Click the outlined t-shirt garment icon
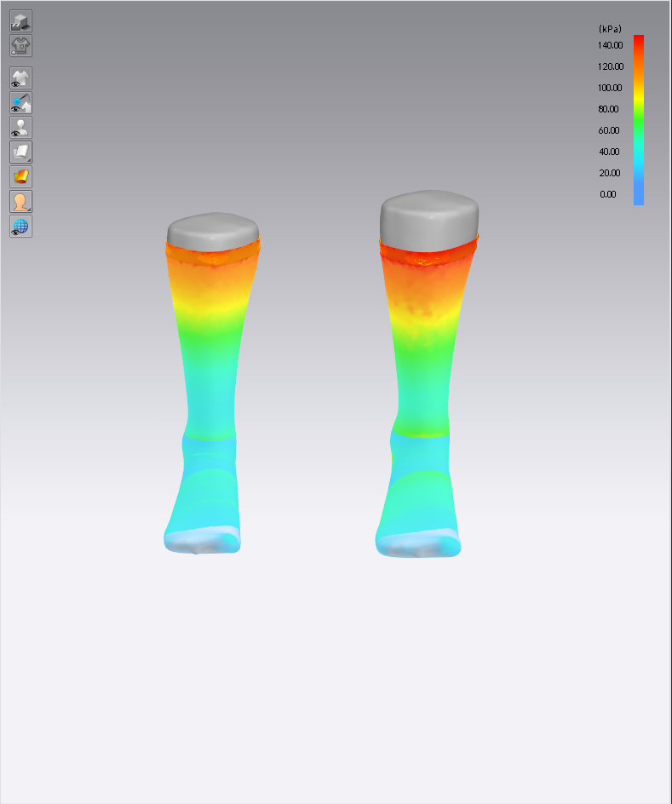The height and width of the screenshot is (804, 672). click(x=20, y=46)
